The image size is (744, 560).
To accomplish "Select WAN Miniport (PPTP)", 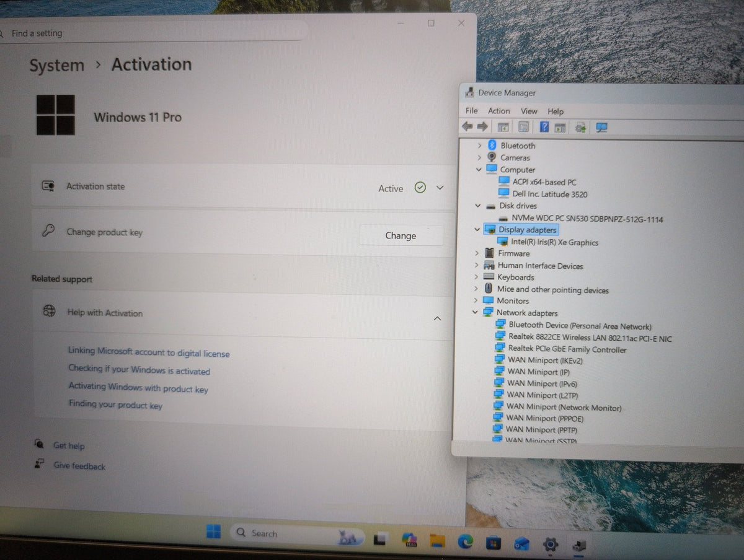I will [541, 429].
